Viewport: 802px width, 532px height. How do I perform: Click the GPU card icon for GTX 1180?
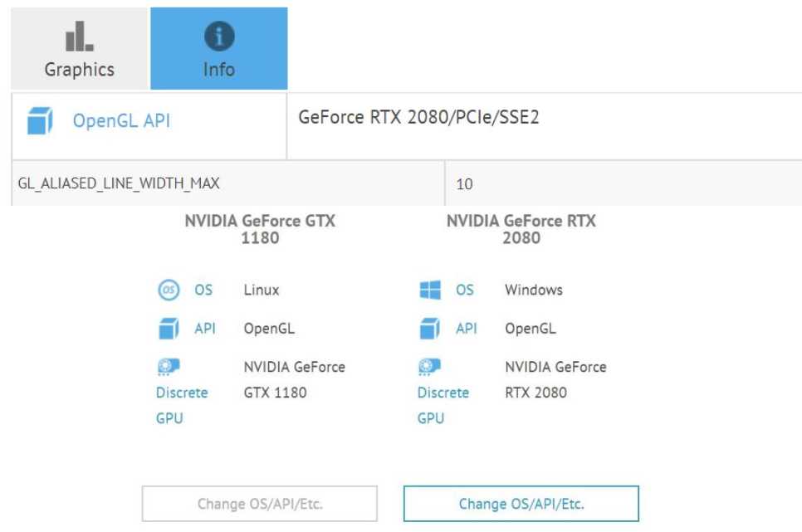(x=169, y=367)
